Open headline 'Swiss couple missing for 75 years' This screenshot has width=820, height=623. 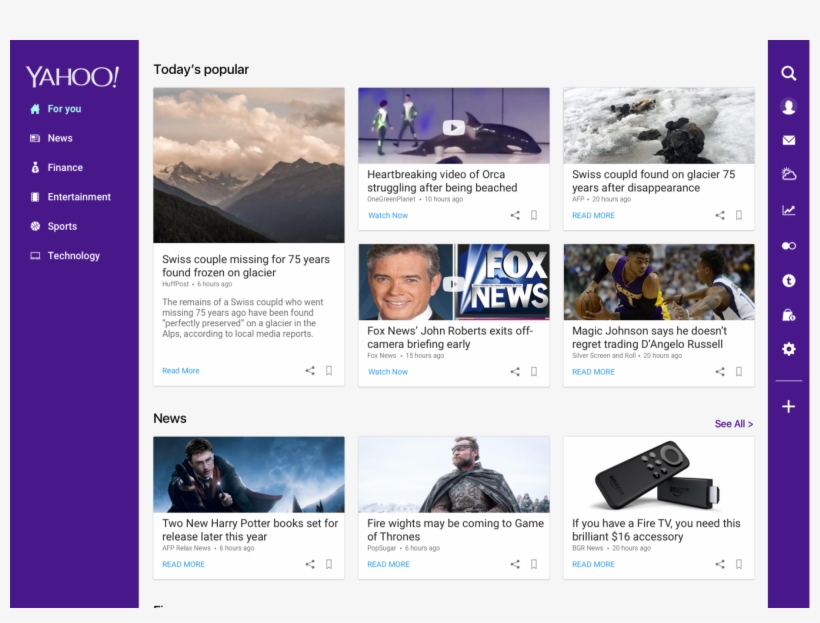246,266
